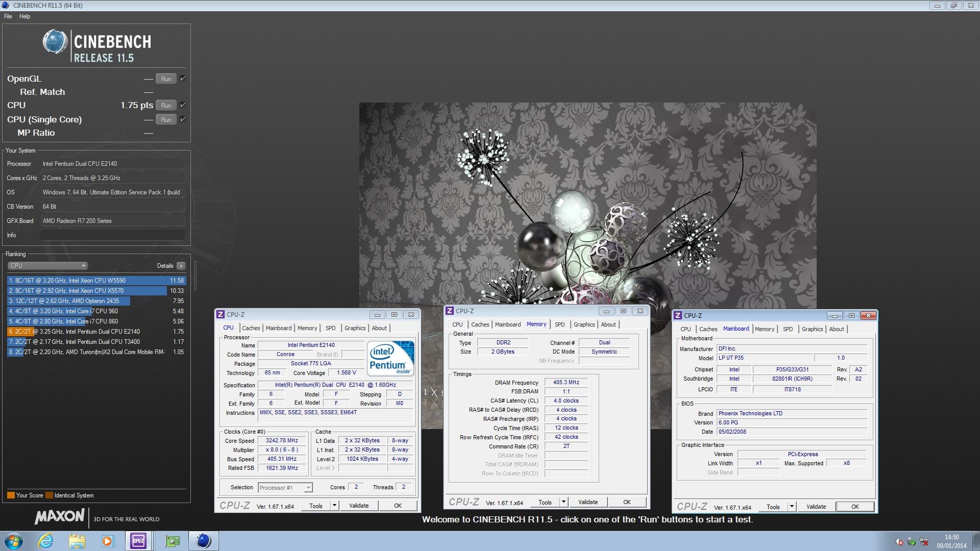
Task: Open the Help menu
Action: pos(24,16)
